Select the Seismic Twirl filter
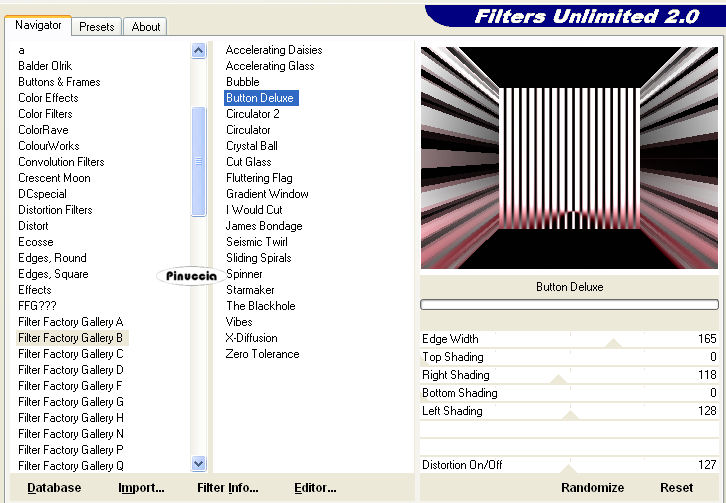 point(257,242)
